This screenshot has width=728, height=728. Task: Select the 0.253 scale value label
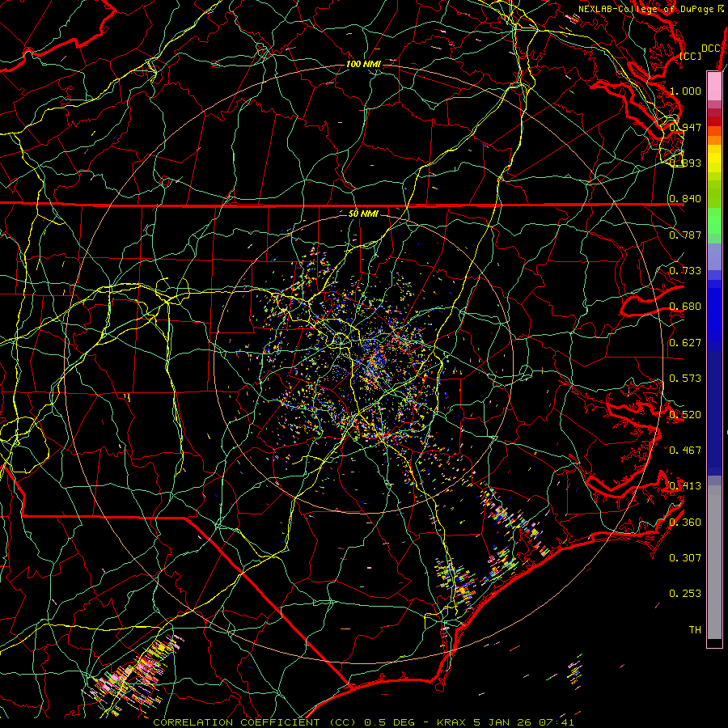685,594
